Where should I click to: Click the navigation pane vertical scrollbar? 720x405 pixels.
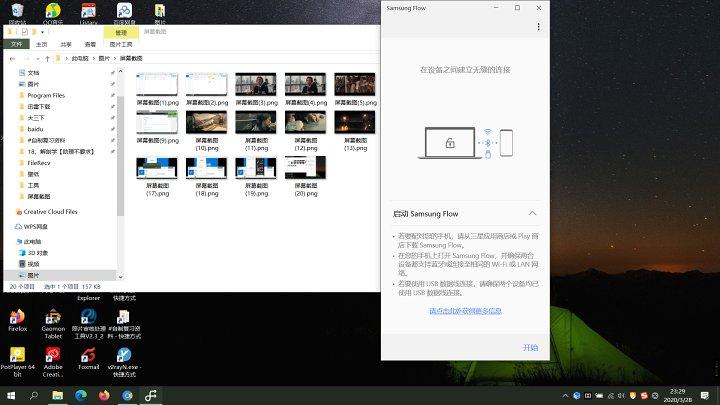(x=121, y=150)
